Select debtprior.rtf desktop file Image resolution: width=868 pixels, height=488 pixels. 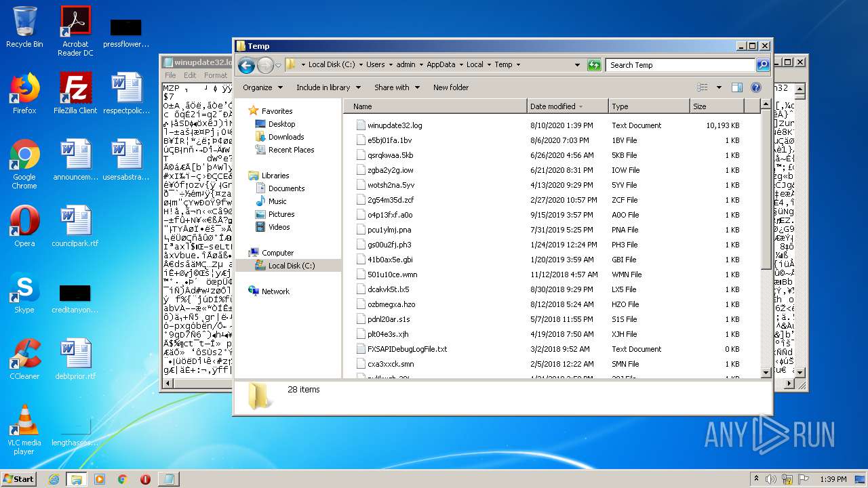[x=75, y=359]
